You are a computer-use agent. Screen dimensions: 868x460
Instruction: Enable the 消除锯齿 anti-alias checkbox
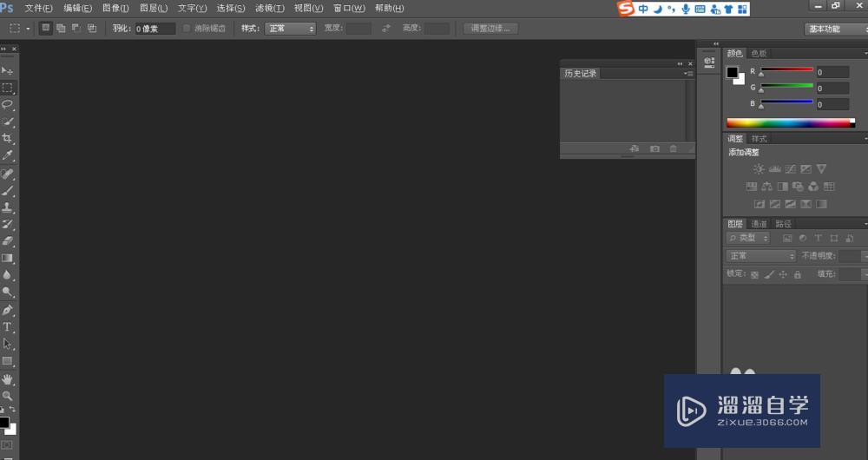point(187,29)
